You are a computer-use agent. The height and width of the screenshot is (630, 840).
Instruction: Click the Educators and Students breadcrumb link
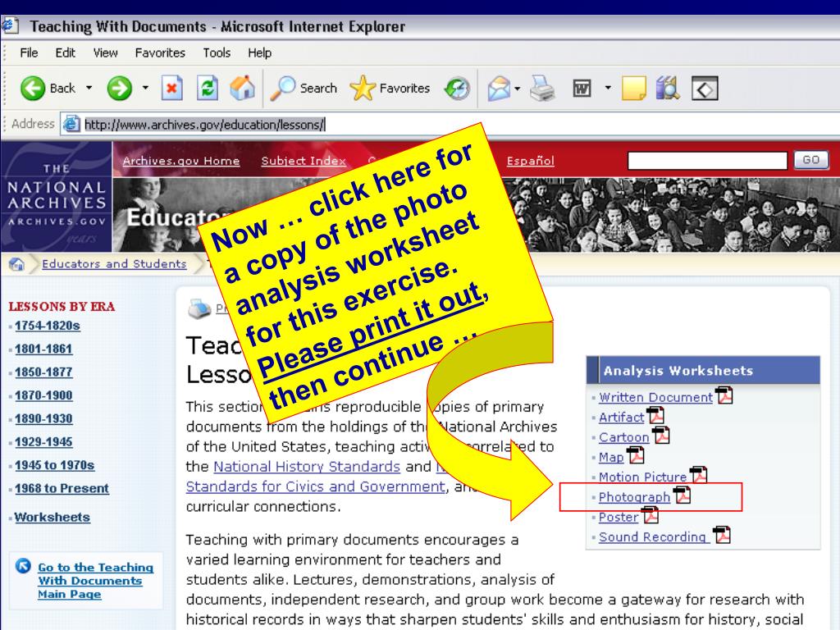pyautogui.click(x=114, y=263)
